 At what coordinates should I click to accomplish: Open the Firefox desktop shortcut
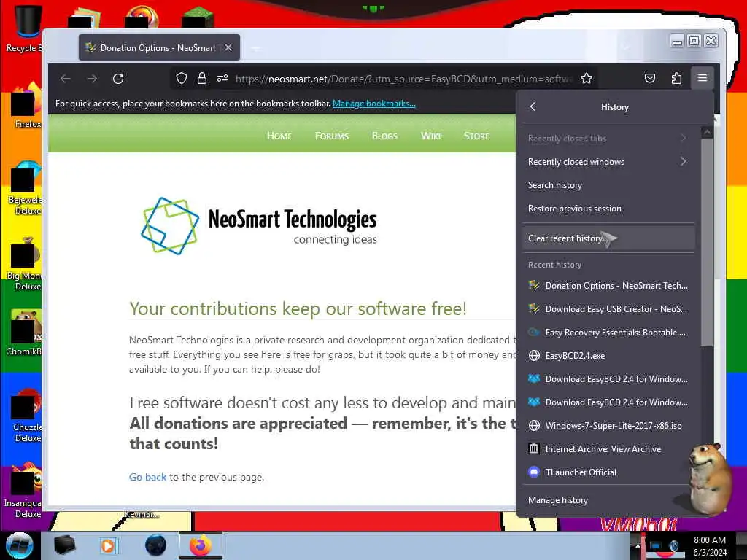tap(26, 106)
